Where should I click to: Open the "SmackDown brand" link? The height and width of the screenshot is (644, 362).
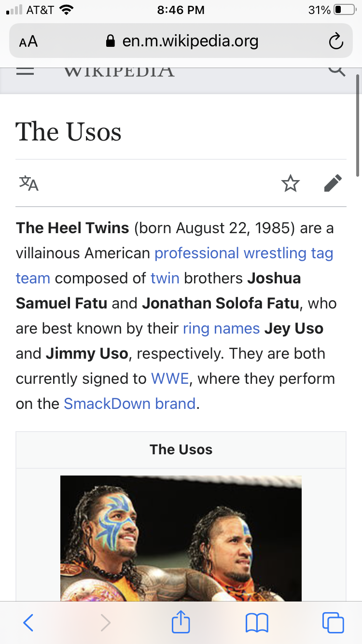point(130,404)
